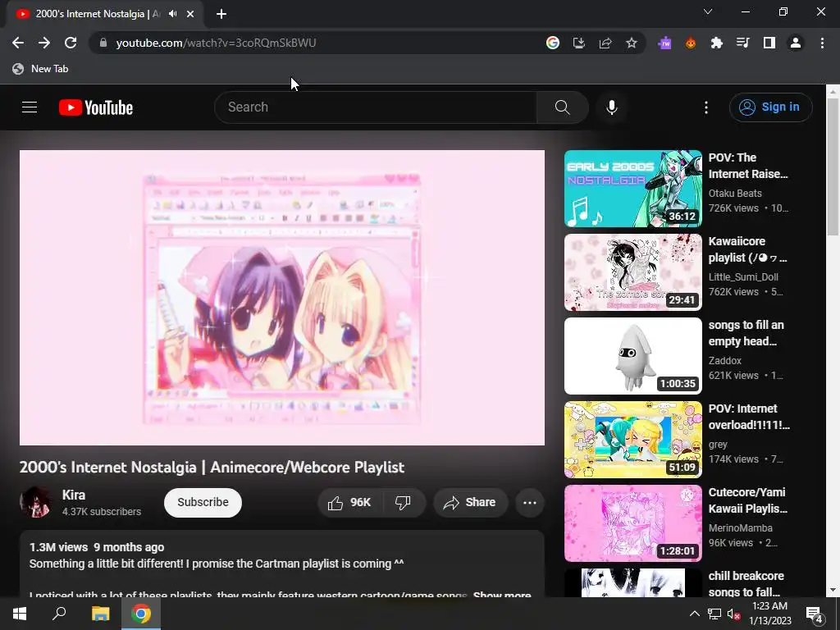Open Kira channel avatar
840x630 pixels.
click(36, 502)
